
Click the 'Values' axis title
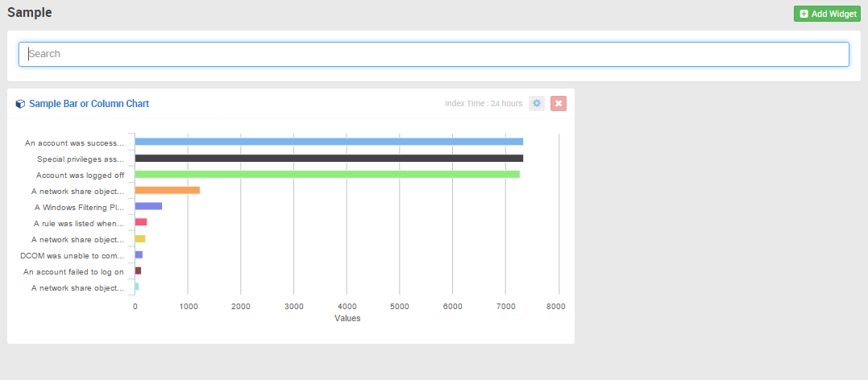pos(347,319)
